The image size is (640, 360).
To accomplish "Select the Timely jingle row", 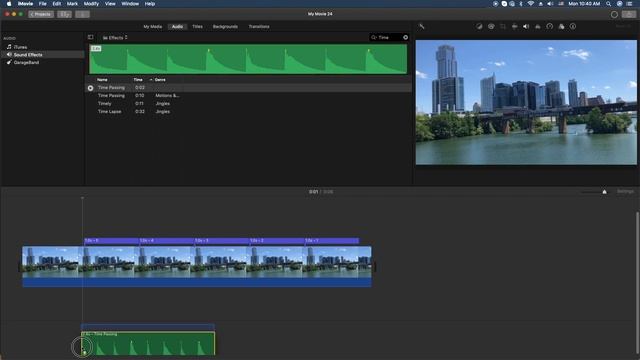I will click(248, 104).
